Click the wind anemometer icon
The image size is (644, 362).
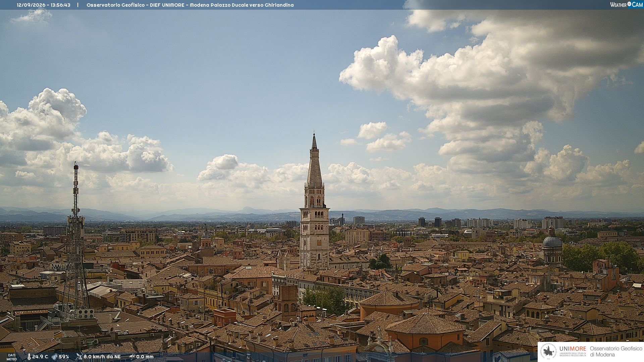pyautogui.click(x=79, y=356)
